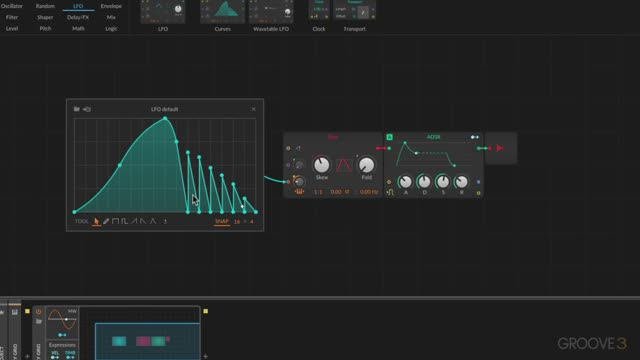
Task: Click the LFO module's top-left port icon
Action: point(288,148)
